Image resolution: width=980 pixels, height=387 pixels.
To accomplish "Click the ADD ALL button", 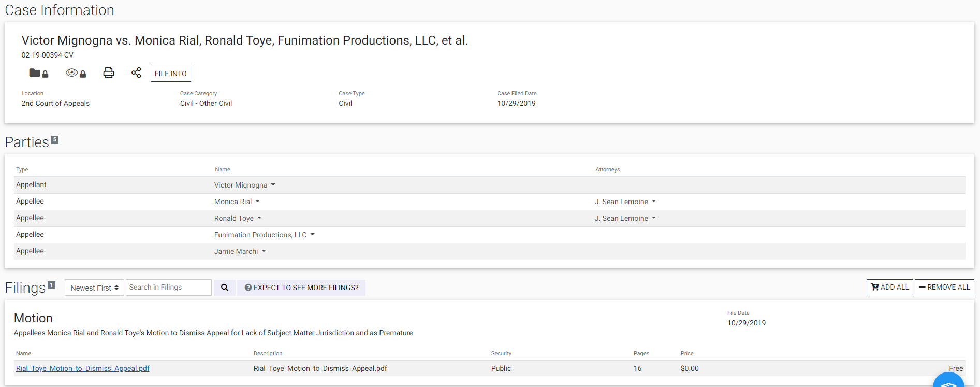I will [x=890, y=287].
